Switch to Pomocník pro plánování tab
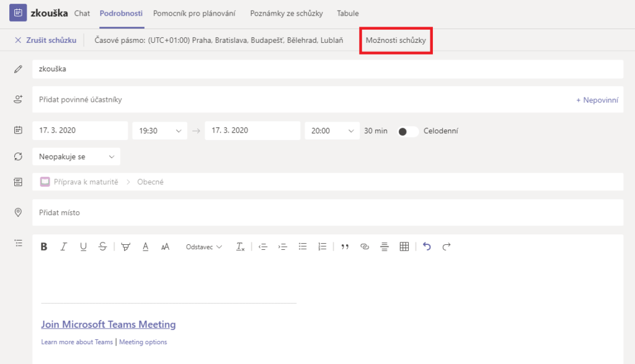Viewport: 635px width, 364px height. point(194,14)
